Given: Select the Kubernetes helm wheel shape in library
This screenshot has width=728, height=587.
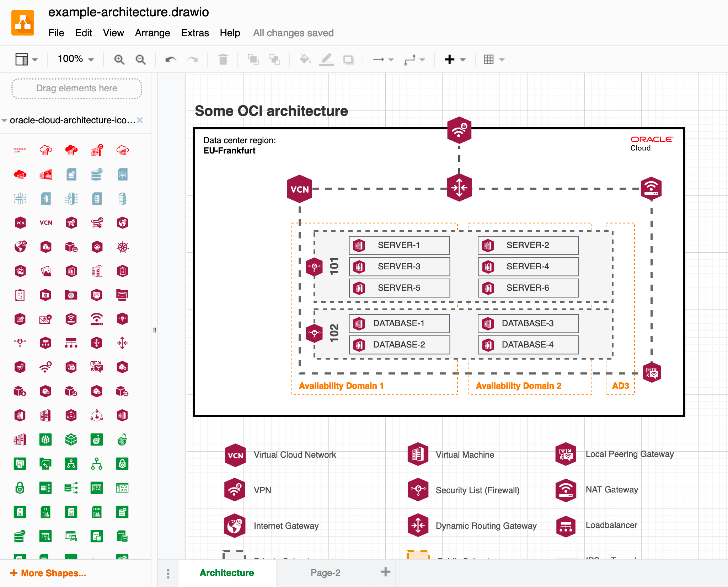Looking at the screenshot, I should [122, 247].
